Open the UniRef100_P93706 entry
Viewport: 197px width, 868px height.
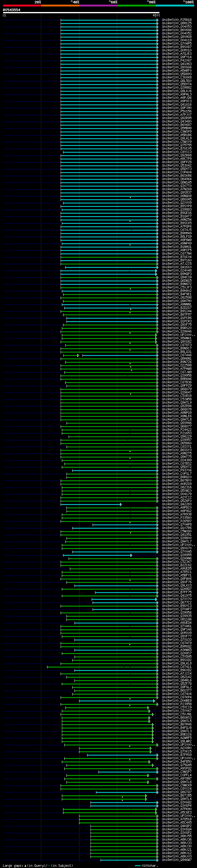click(177, 470)
